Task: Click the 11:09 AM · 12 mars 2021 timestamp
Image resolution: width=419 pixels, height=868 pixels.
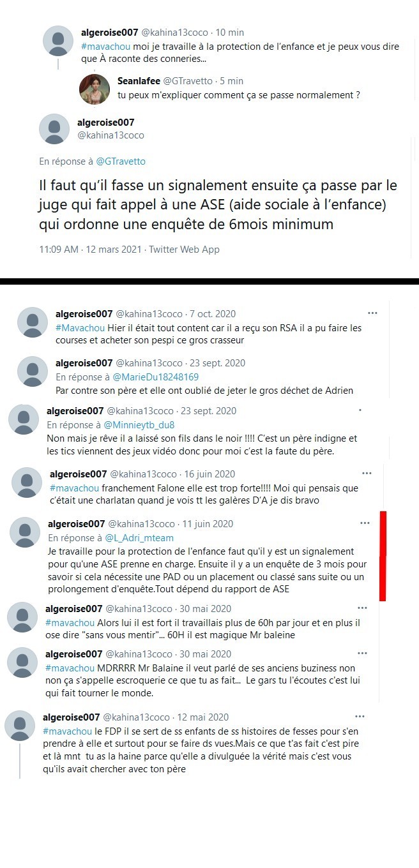Action: 91,250
